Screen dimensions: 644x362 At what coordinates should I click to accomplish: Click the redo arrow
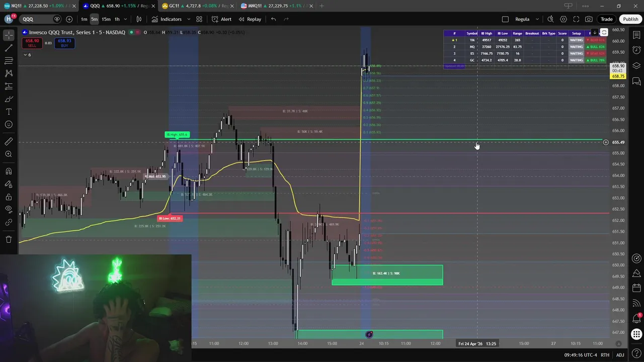click(286, 19)
